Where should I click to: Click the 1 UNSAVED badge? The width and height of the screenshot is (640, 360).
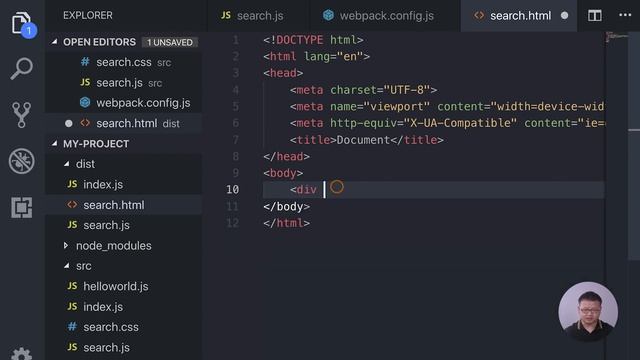(169, 42)
